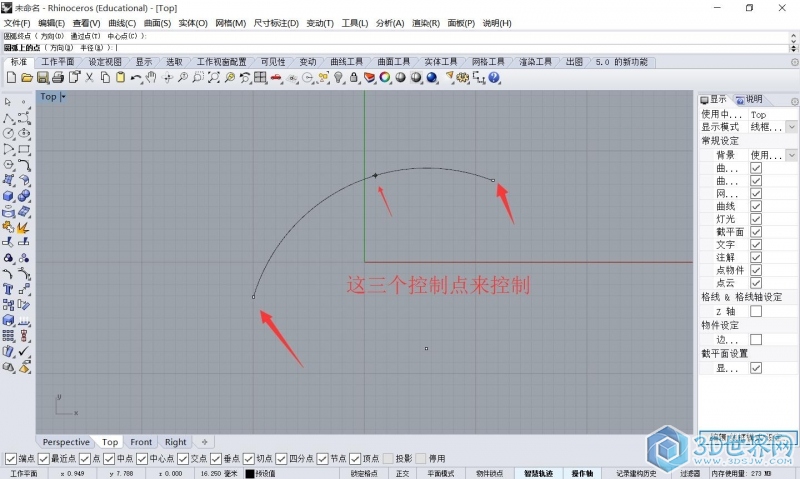Toggle the 四分点 osnap checkbox
Viewport: 800px width, 479px height.
coord(281,459)
